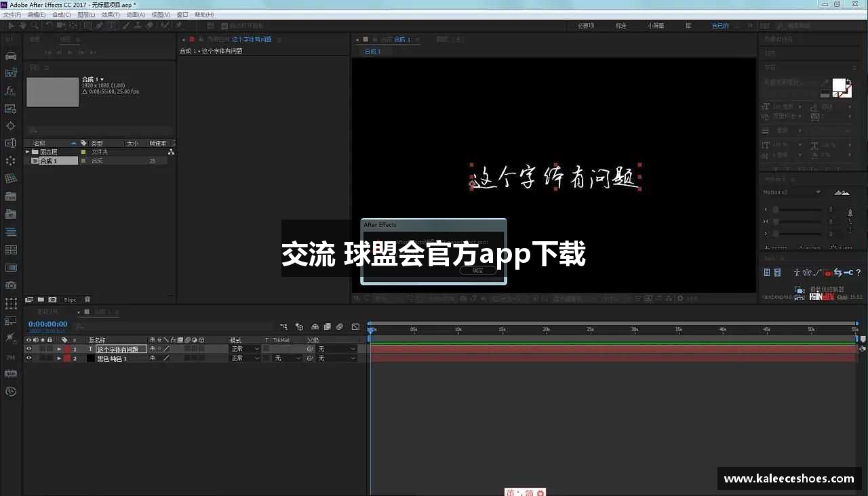Click the car icon in left sidebar
The image size is (868, 496).
pos(11,56)
